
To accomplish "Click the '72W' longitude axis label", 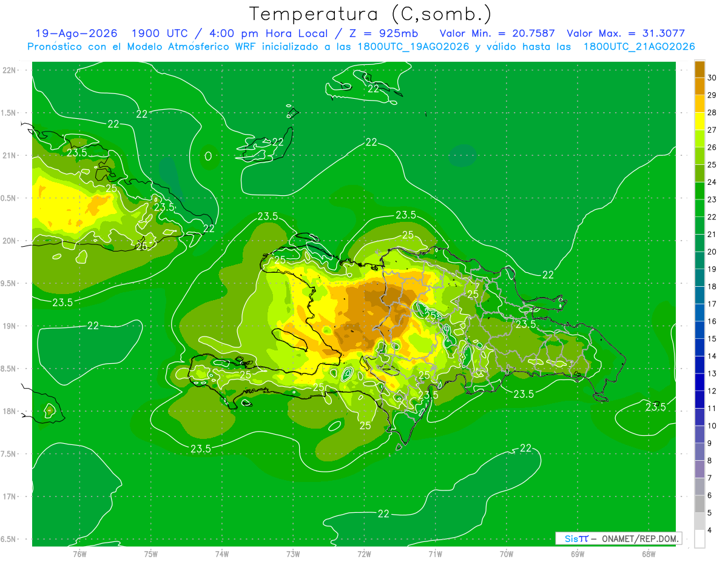I will (364, 554).
